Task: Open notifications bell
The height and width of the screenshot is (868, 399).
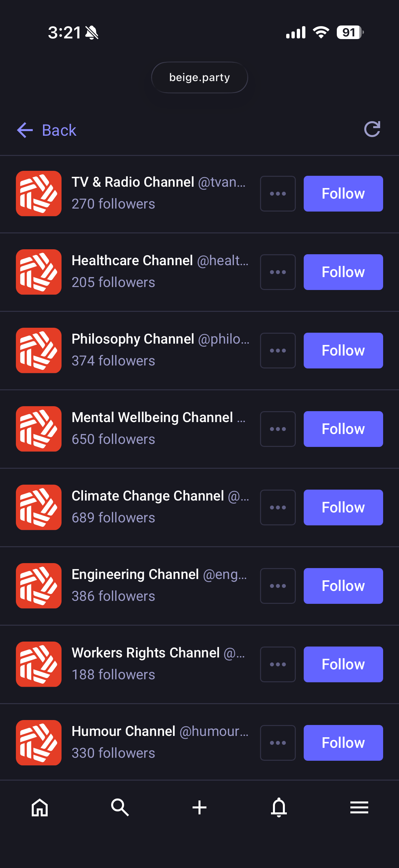Action: click(x=279, y=807)
